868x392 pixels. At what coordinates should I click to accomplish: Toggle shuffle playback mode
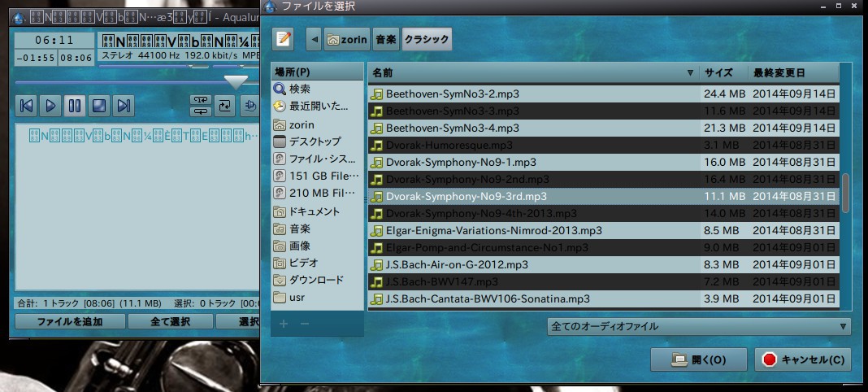click(225, 106)
